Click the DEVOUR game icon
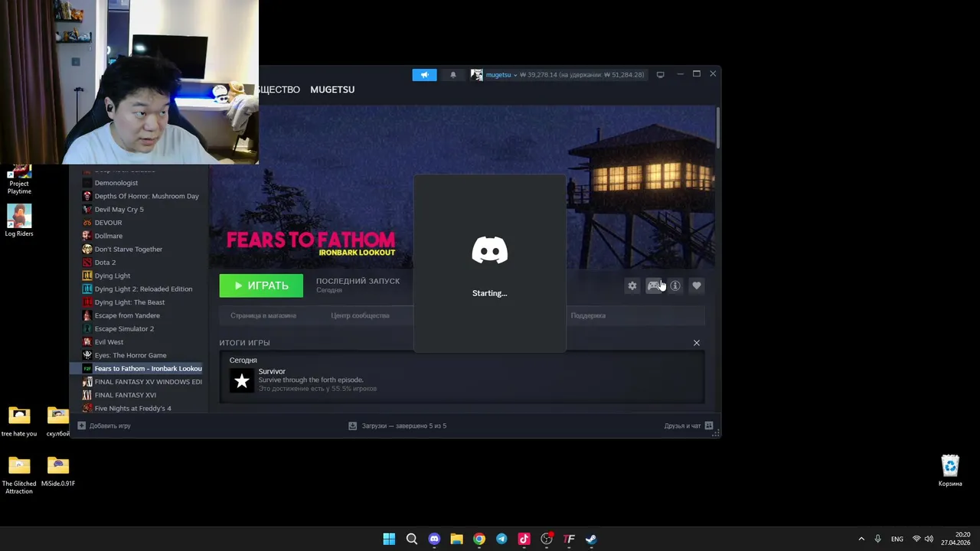Screen dimensions: 980x551 click(87, 223)
